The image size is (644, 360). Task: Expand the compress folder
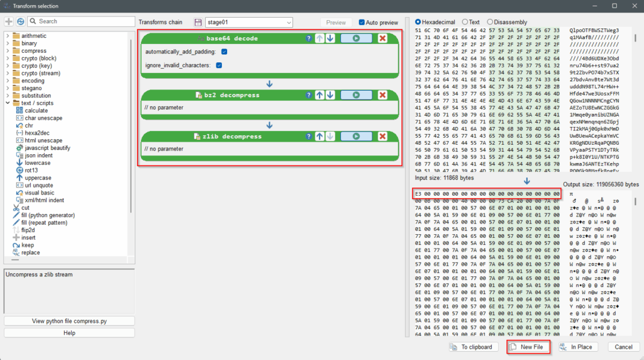coord(8,51)
